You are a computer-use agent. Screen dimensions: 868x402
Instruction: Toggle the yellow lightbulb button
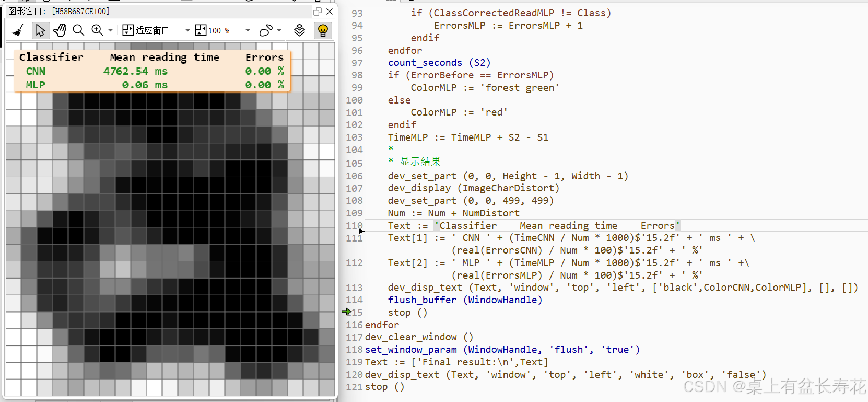pos(323,30)
